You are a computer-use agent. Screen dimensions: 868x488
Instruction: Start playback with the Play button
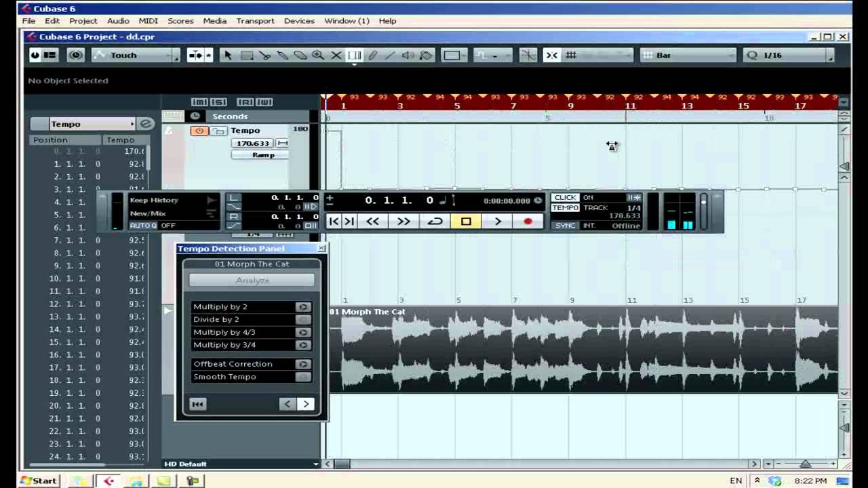498,222
